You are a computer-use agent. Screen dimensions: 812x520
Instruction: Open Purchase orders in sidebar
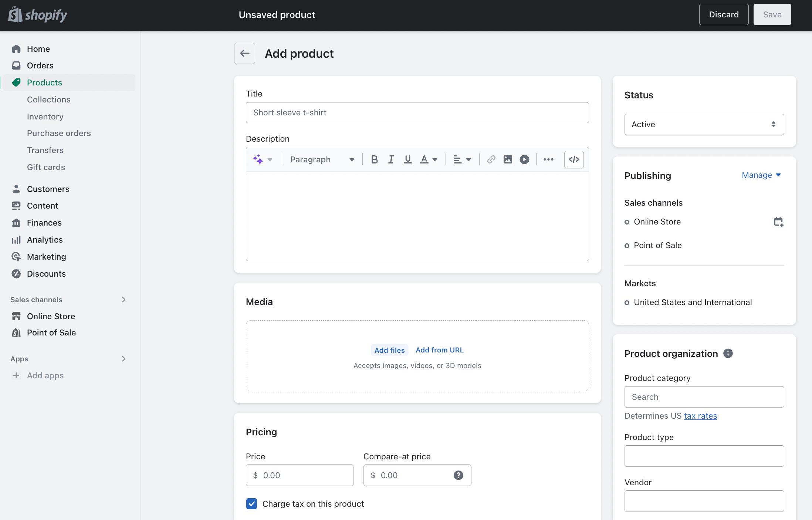(59, 133)
